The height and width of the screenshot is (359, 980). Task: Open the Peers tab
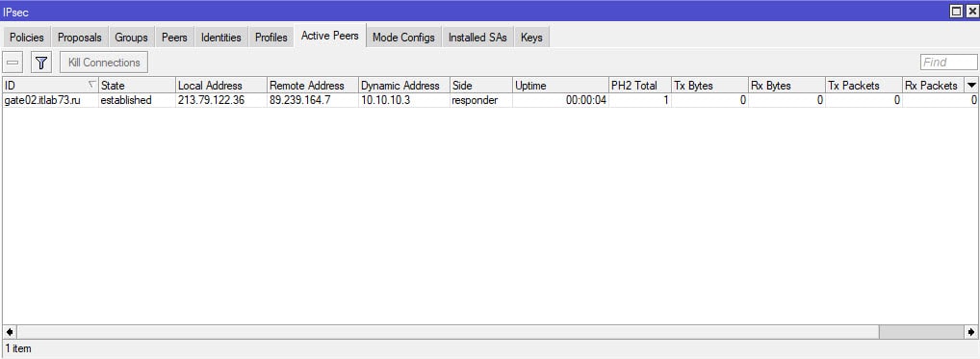pos(174,38)
